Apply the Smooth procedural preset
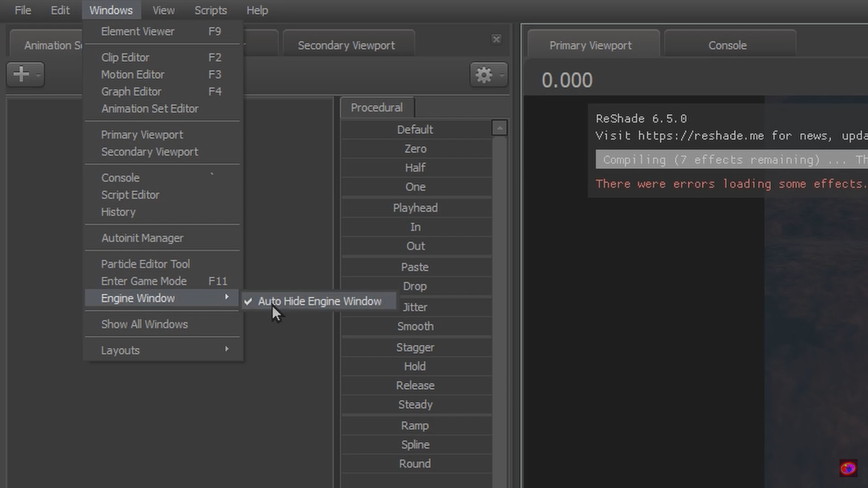Viewport: 868px width, 488px height. tap(415, 326)
